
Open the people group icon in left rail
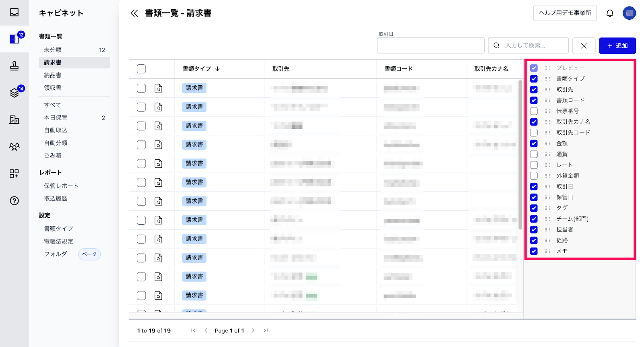(x=14, y=147)
